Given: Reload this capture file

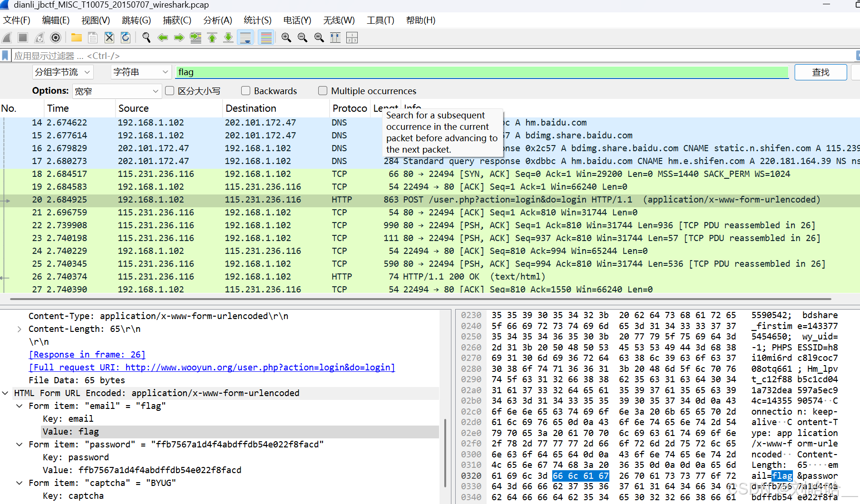Looking at the screenshot, I should click(126, 38).
